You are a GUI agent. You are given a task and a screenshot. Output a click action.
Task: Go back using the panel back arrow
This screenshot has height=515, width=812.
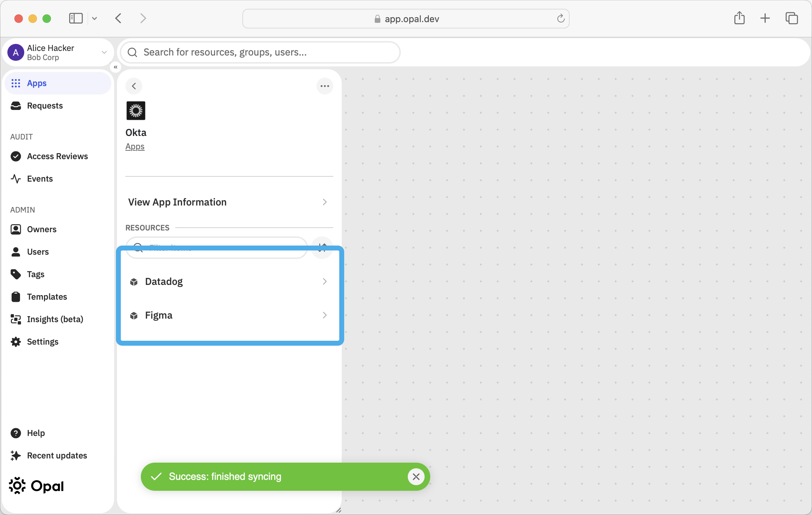[x=134, y=86]
